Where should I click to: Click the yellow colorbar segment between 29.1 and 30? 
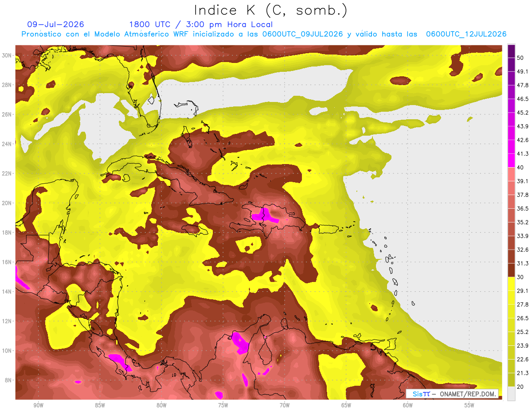click(x=512, y=284)
